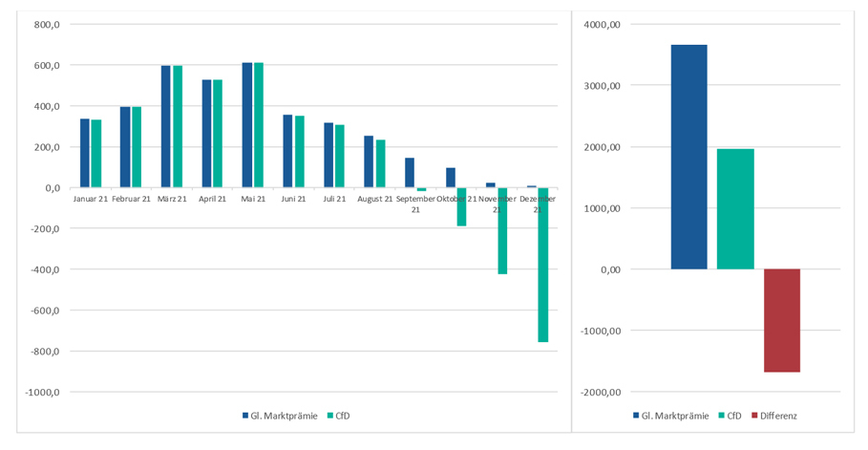Image resolution: width=868 pixels, height=450 pixels.
Task: Click the September 21 blue Marktprämie bar
Action: pyautogui.click(x=410, y=173)
